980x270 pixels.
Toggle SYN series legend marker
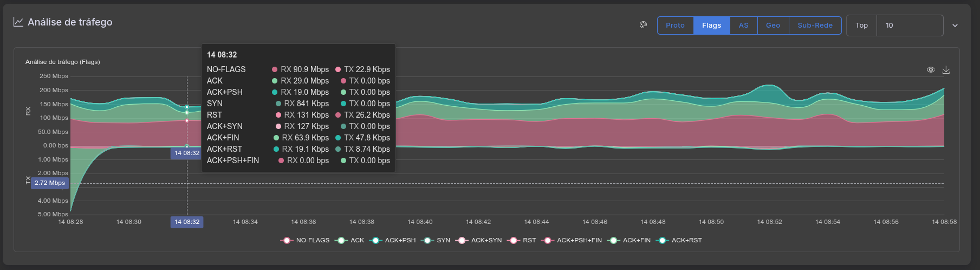tap(436, 240)
